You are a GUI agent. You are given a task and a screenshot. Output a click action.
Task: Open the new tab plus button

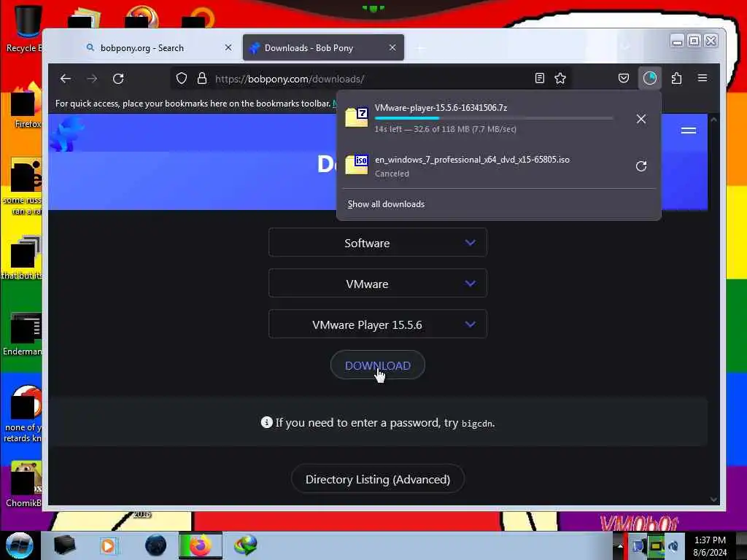pyautogui.click(x=420, y=48)
